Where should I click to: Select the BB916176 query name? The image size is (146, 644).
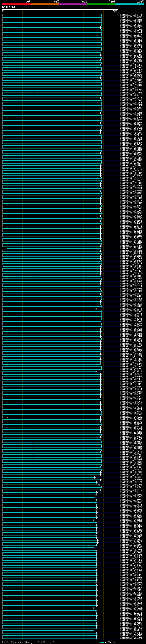click(x=8, y=8)
